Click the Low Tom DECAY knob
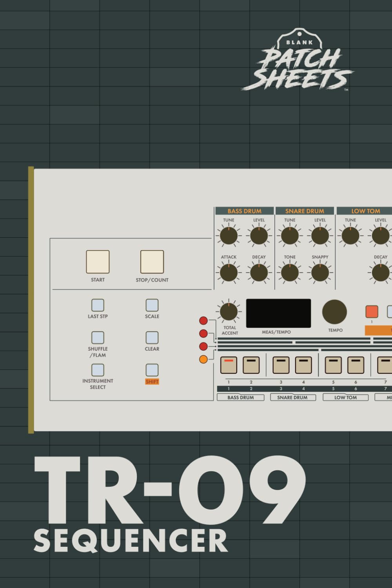Image resolution: width=392 pixels, height=588 pixels. (380, 273)
